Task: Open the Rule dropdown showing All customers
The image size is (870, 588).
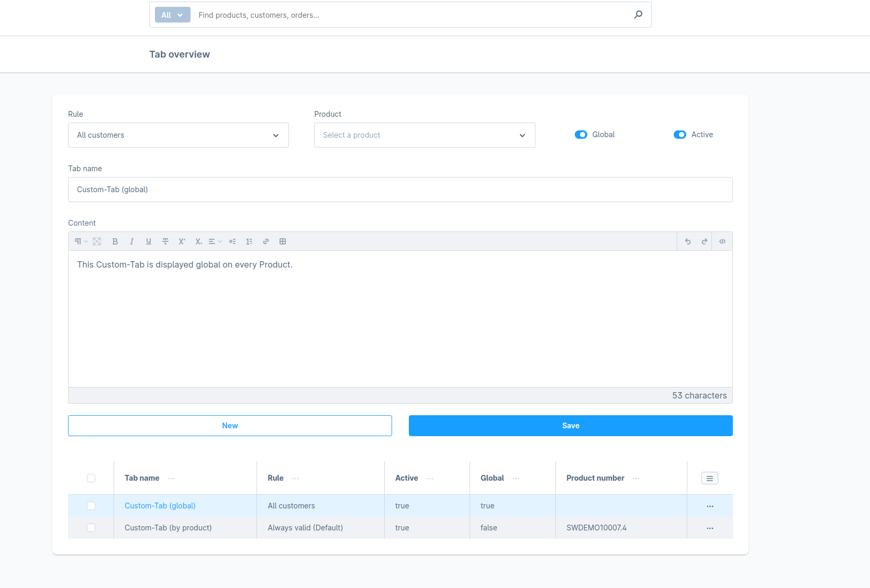Action: 179,135
